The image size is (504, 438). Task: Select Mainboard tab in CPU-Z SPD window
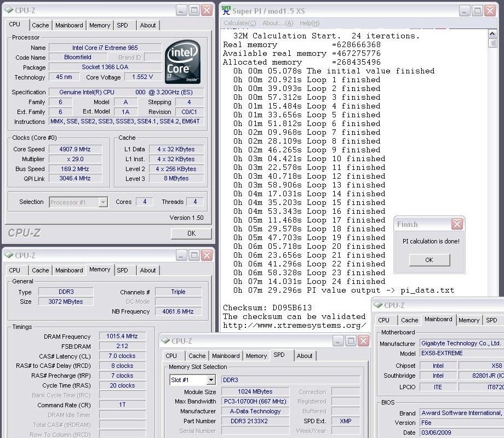(226, 356)
